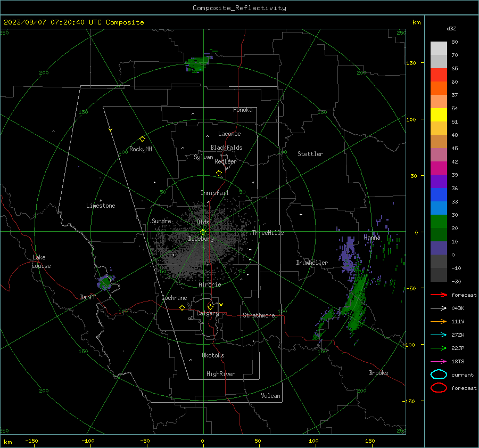Click the yellow diamond marker above Calgary

[210, 307]
